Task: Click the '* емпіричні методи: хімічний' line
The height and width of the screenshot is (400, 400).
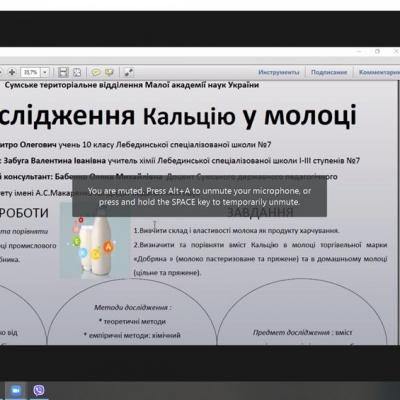Action: 132,335
